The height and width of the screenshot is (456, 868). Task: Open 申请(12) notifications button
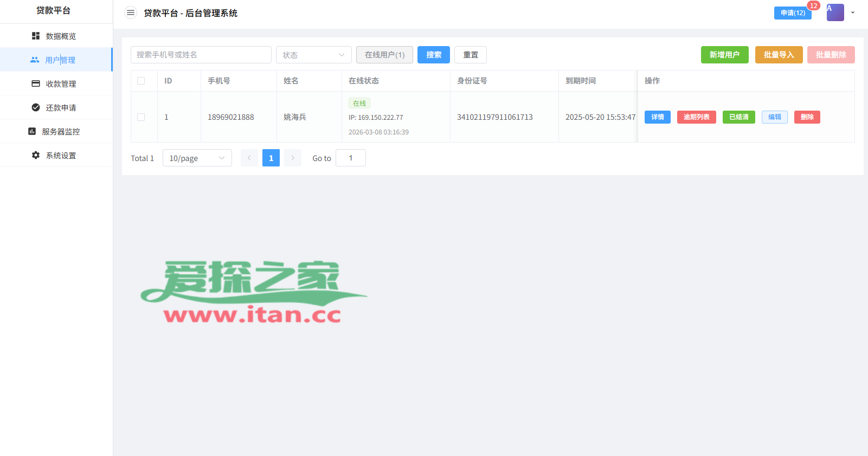click(x=792, y=13)
